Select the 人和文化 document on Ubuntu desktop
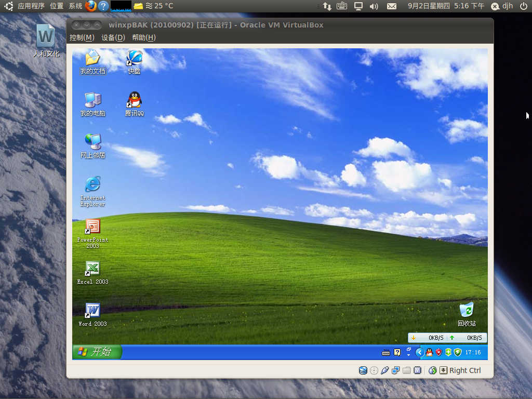This screenshot has width=532, height=399. [46, 41]
